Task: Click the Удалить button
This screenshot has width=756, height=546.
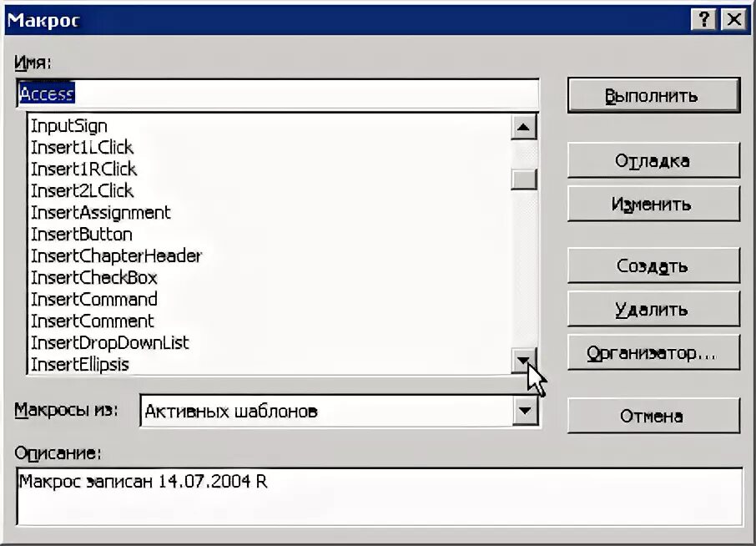Action: point(653,309)
